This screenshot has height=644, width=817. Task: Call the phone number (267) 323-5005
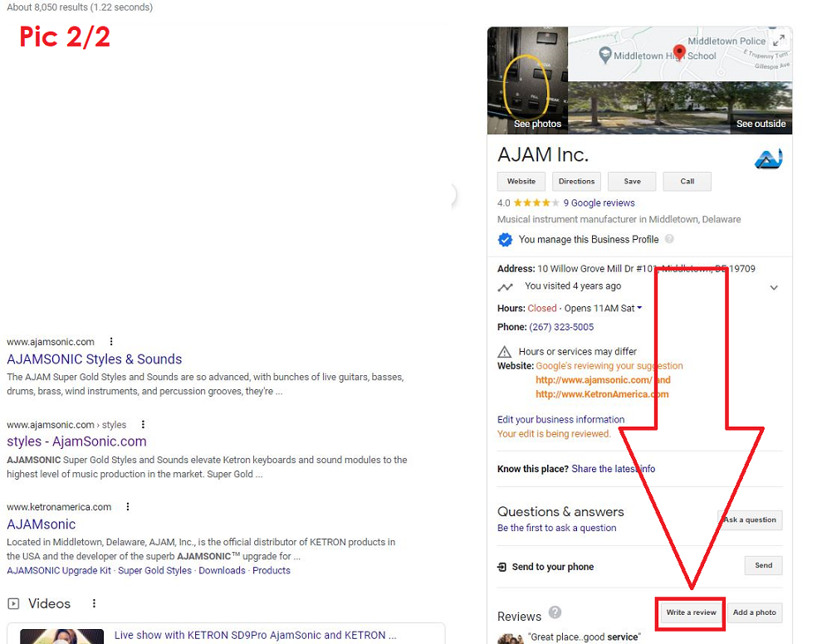coord(561,327)
